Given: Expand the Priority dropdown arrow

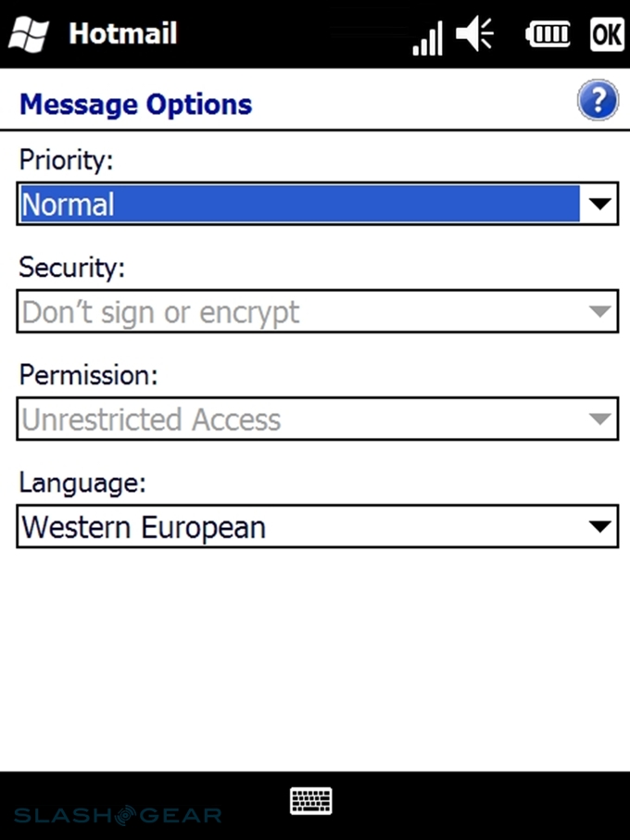Looking at the screenshot, I should coord(601,205).
